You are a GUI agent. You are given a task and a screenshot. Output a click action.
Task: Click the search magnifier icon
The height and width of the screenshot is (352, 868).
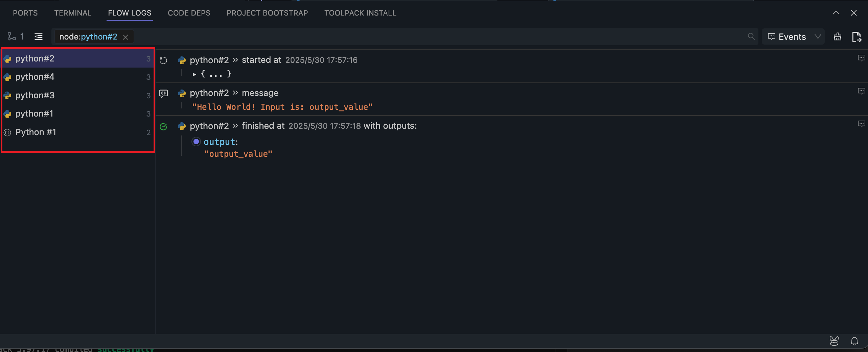point(751,36)
